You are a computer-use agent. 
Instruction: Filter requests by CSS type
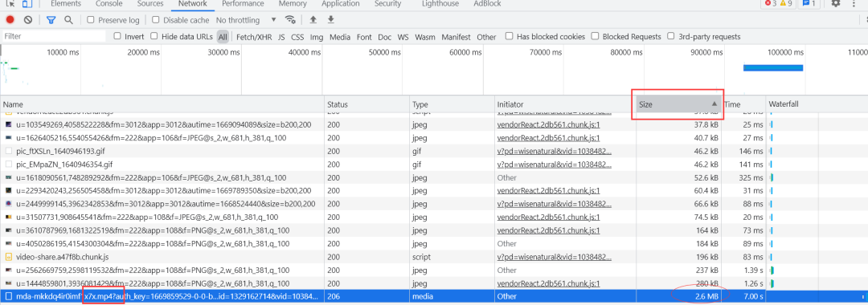pyautogui.click(x=297, y=37)
